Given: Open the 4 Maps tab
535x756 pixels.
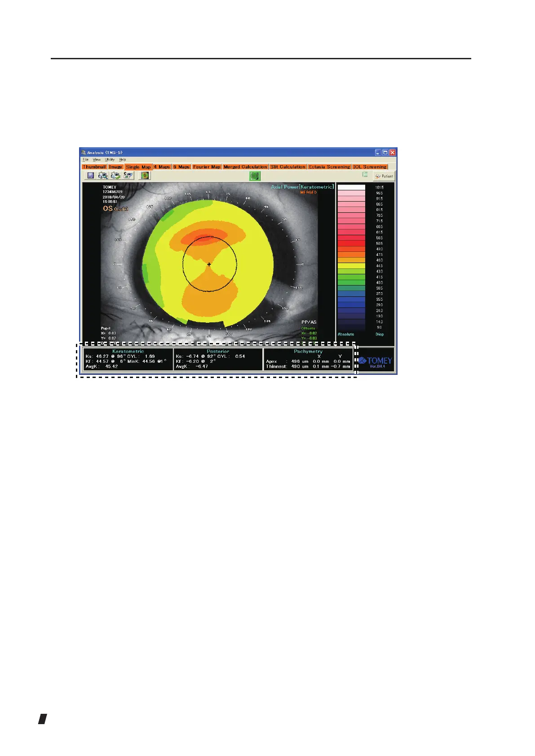Looking at the screenshot, I should [x=162, y=167].
